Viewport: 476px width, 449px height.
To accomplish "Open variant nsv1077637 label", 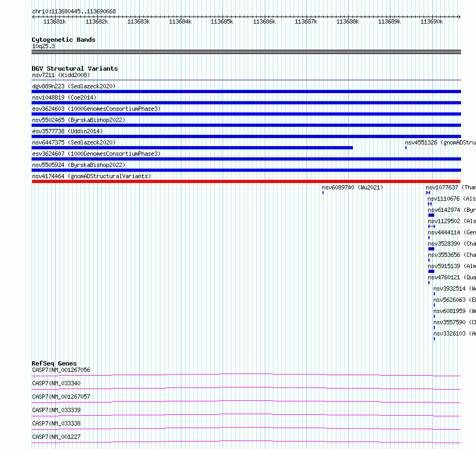I will pyautogui.click(x=451, y=187).
